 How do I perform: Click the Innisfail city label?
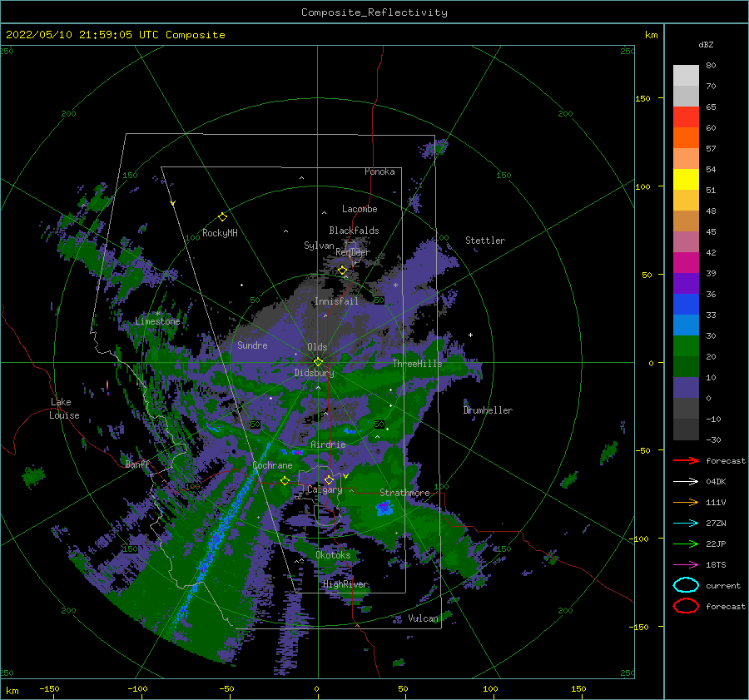tap(336, 301)
